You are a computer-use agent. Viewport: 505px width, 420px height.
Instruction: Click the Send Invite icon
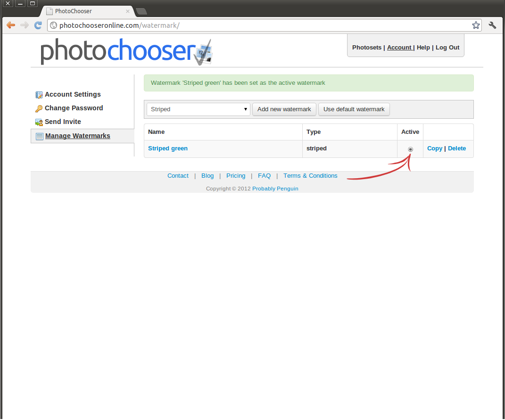click(x=39, y=122)
